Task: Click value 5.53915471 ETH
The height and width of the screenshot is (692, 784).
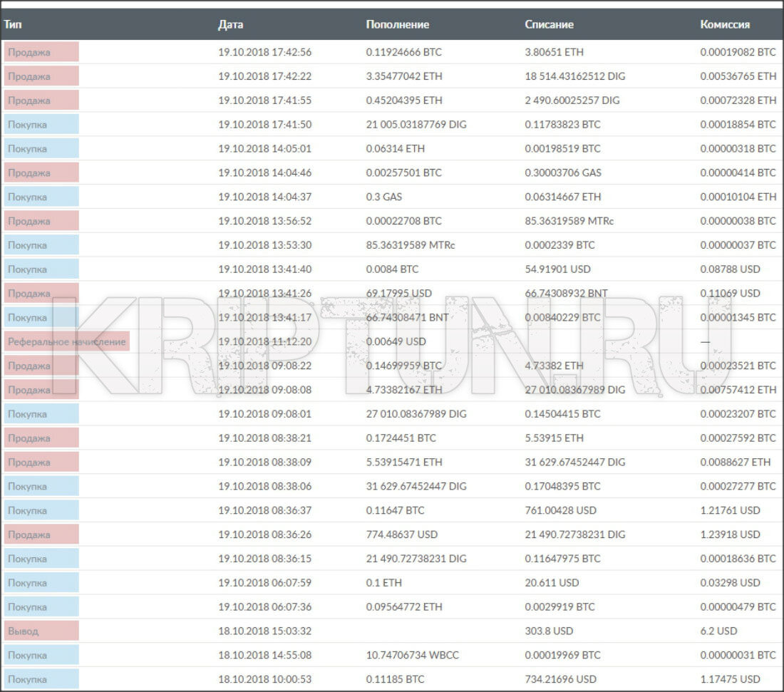Action: pos(404,462)
